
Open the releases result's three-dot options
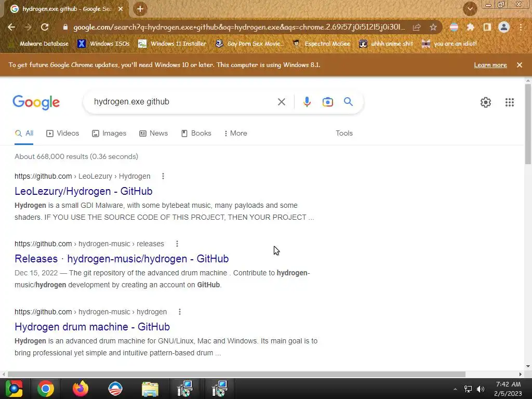click(x=177, y=244)
